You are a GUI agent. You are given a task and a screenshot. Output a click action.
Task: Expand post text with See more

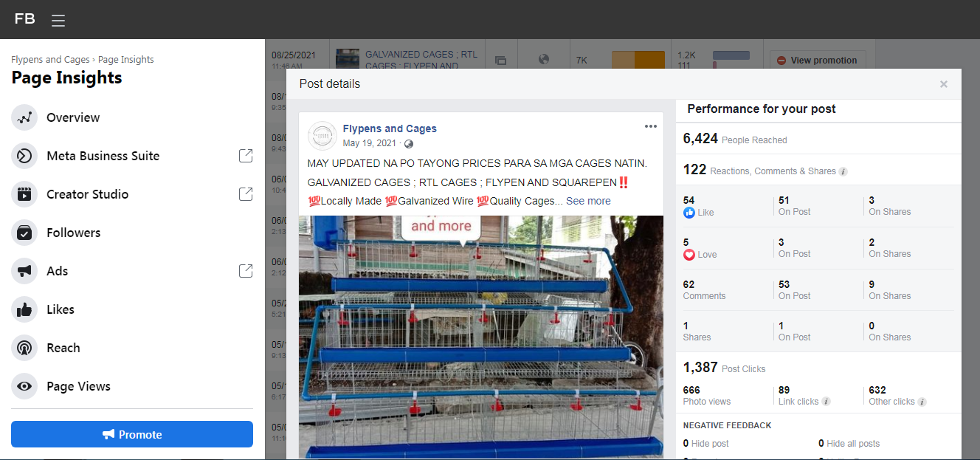click(x=588, y=201)
